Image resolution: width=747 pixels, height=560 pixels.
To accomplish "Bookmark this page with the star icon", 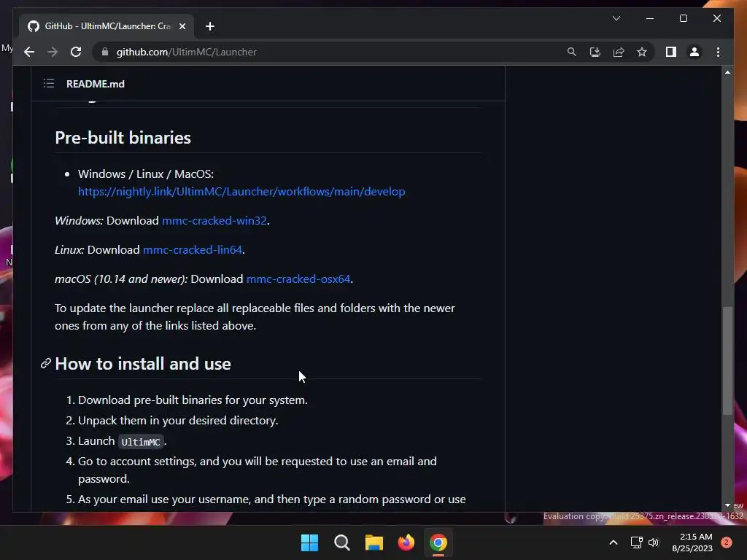I will point(642,52).
